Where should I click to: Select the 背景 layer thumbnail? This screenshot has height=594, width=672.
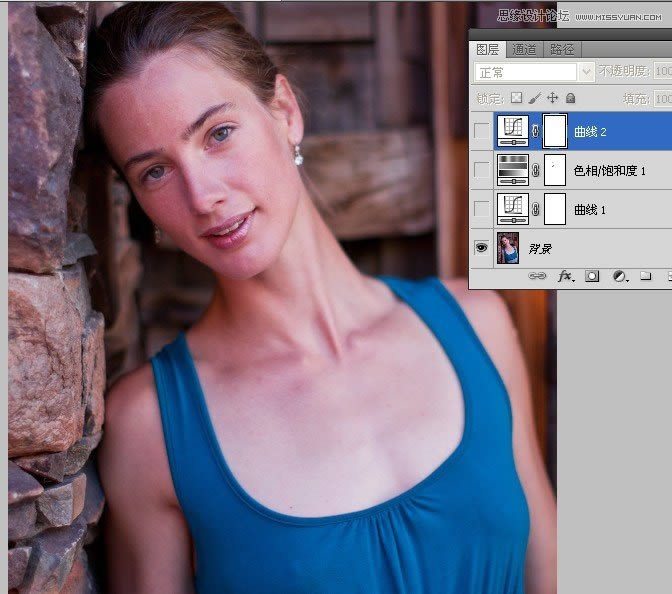click(508, 248)
